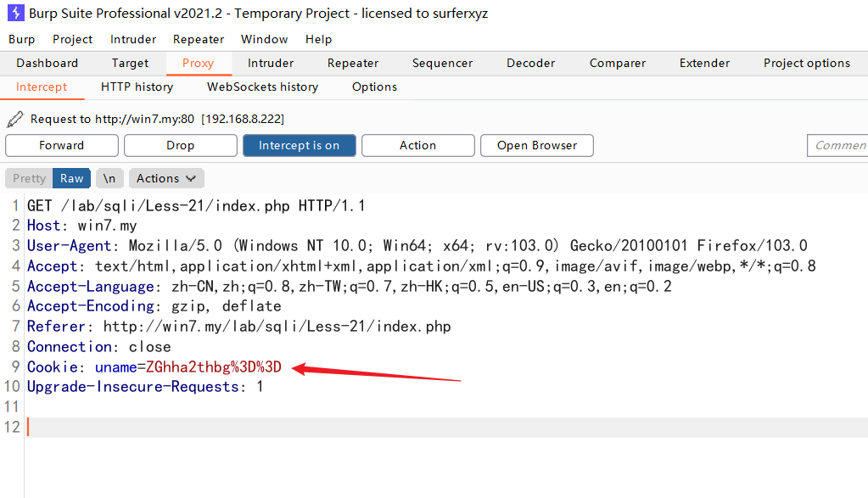Viewport: 868px width, 498px height.
Task: Open the Intruder menu in menu bar
Action: 133,39
